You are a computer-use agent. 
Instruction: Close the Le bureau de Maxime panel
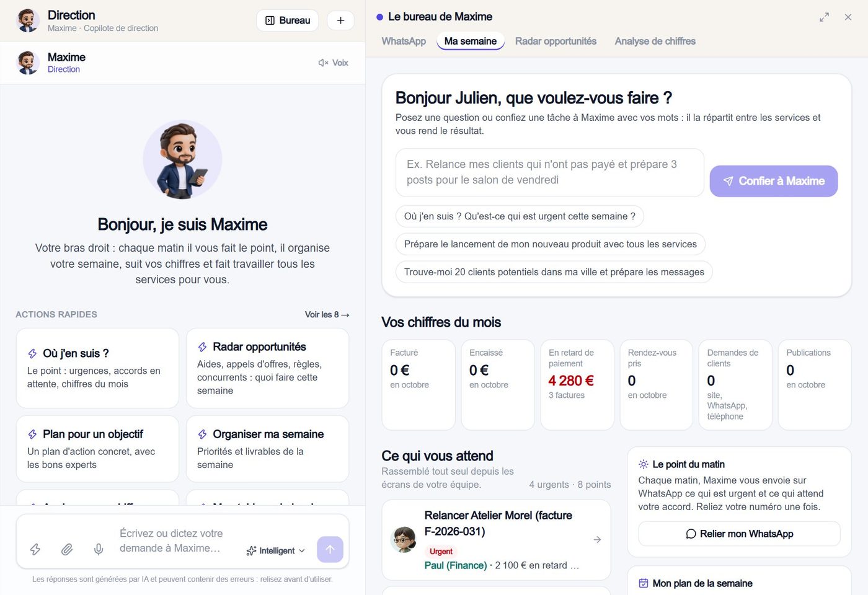pyautogui.click(x=848, y=17)
